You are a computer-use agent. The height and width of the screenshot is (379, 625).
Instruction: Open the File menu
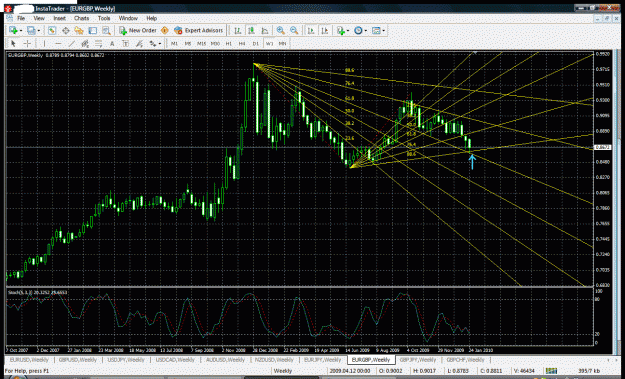(21, 18)
